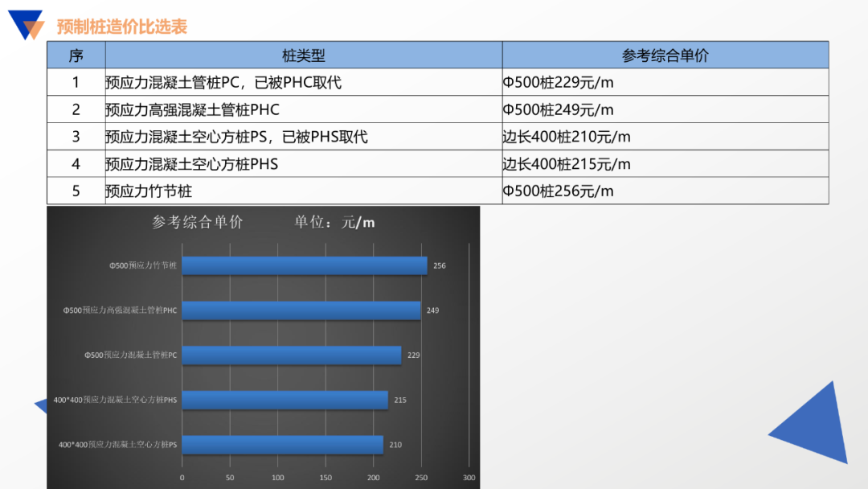Select the 400*400预应力混凝土空心方桩PHS bar

(x=285, y=400)
